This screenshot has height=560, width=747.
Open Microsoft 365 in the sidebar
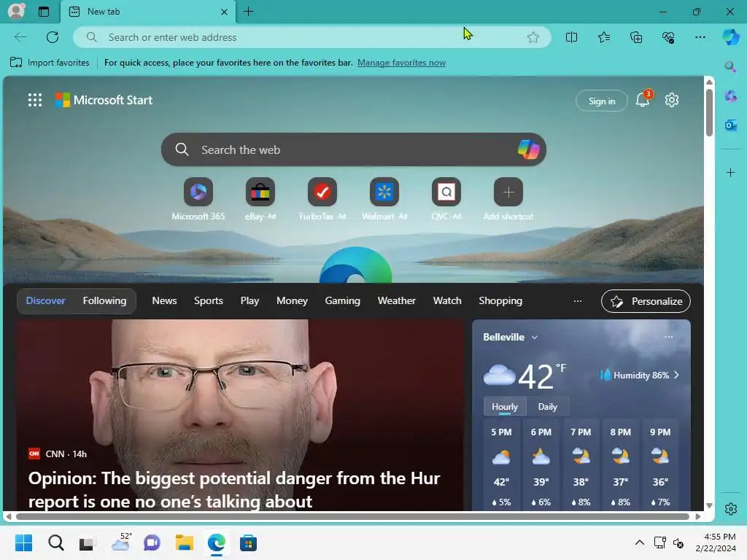[x=730, y=96]
